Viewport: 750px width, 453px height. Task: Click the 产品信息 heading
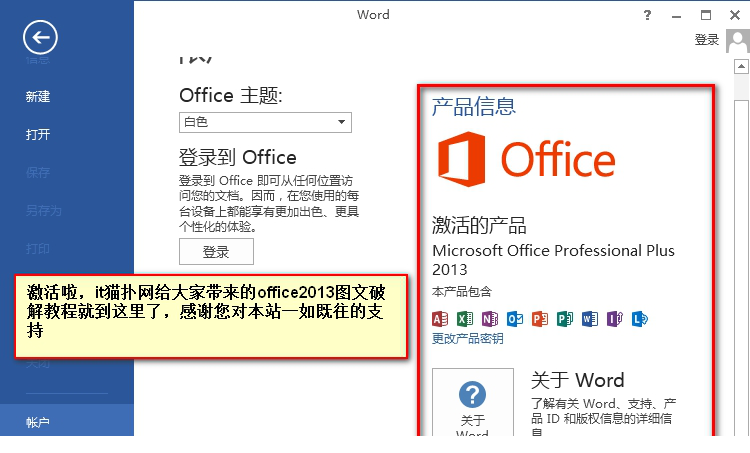pyautogui.click(x=474, y=107)
